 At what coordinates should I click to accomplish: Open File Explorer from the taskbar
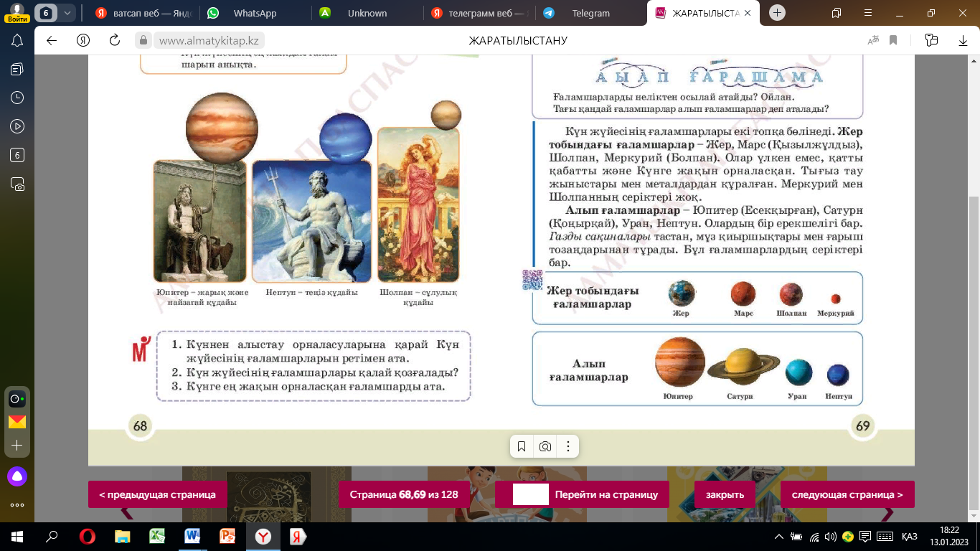[122, 537]
